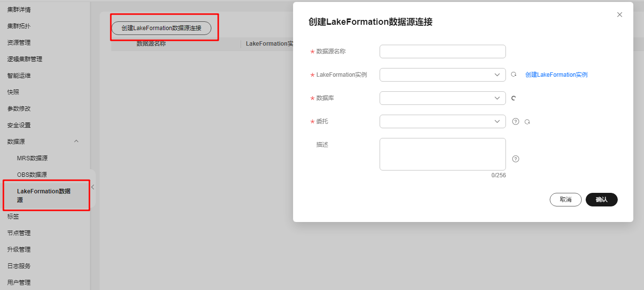Collapse the sidebar with the arrow handle
This screenshot has height=290, width=644.
click(x=92, y=187)
